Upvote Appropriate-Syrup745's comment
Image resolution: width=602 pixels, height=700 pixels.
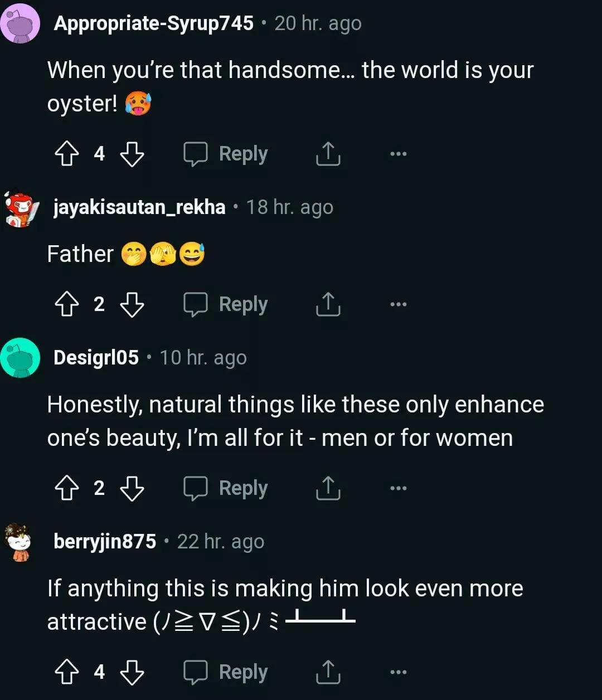(x=66, y=154)
